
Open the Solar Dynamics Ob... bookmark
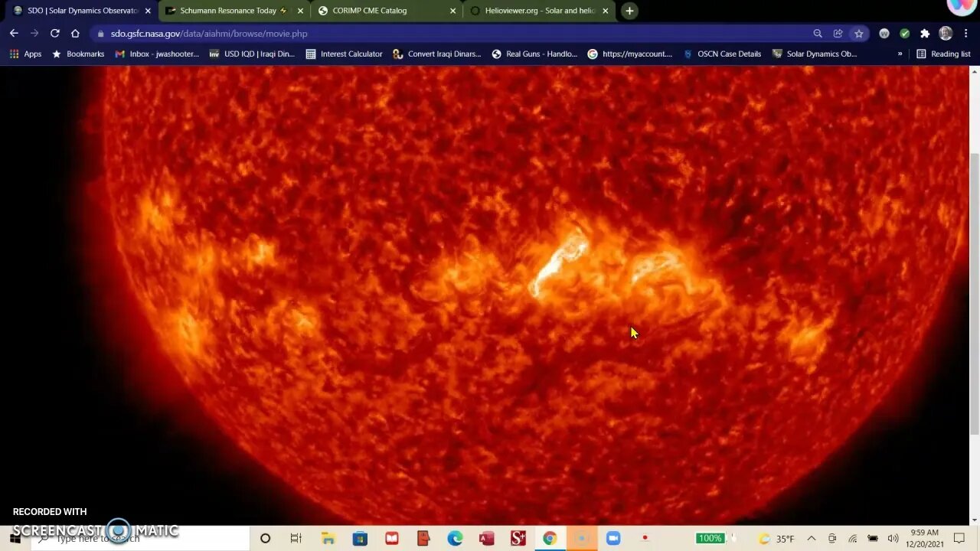click(815, 54)
